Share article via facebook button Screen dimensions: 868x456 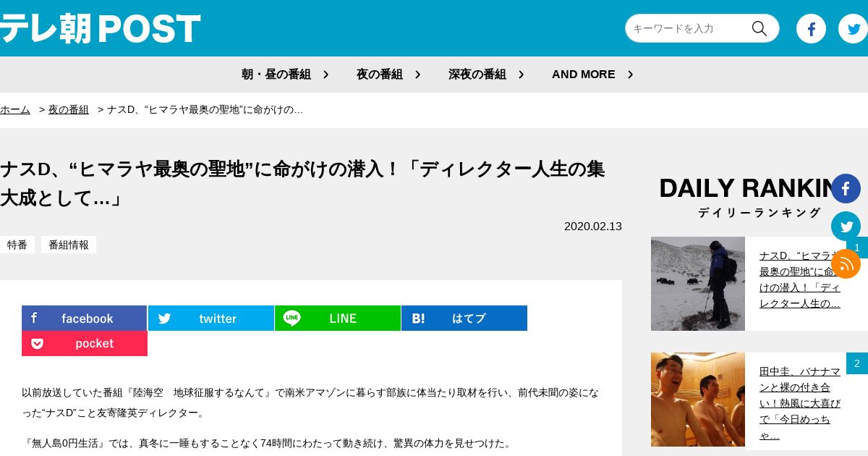pos(84,318)
